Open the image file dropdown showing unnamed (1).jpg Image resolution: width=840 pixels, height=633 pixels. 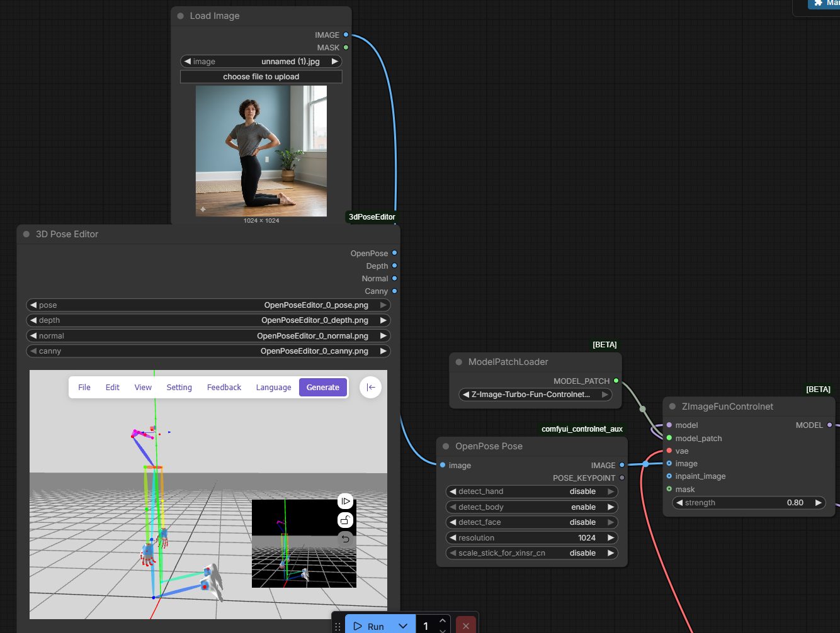pos(261,61)
